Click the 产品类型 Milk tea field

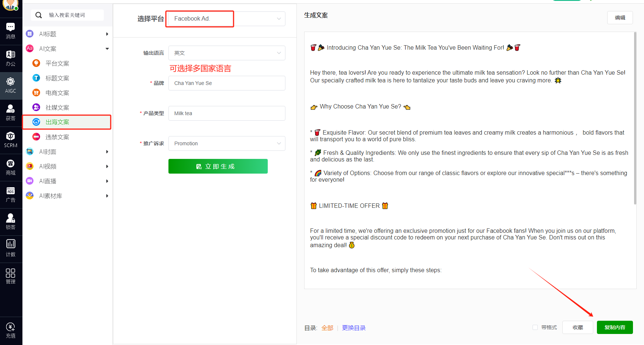tap(227, 113)
